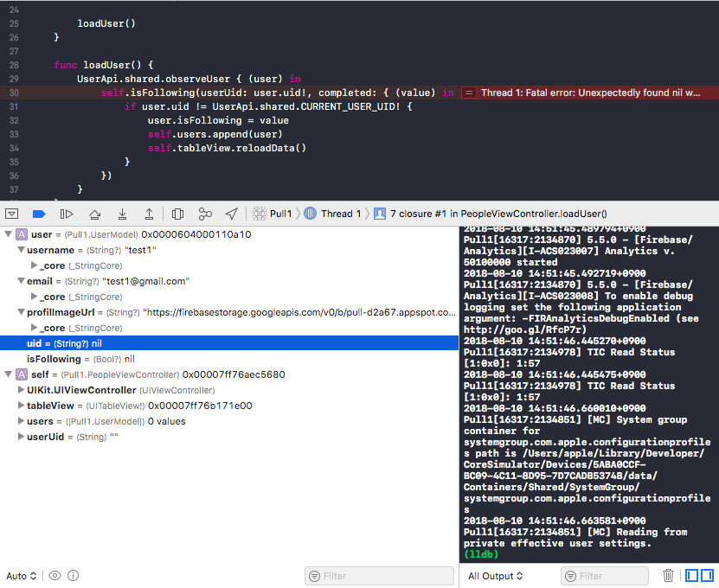Viewport: 719px width, 588px height.
Task: Open the Thread 1 Fatal error message
Action: click(x=591, y=93)
